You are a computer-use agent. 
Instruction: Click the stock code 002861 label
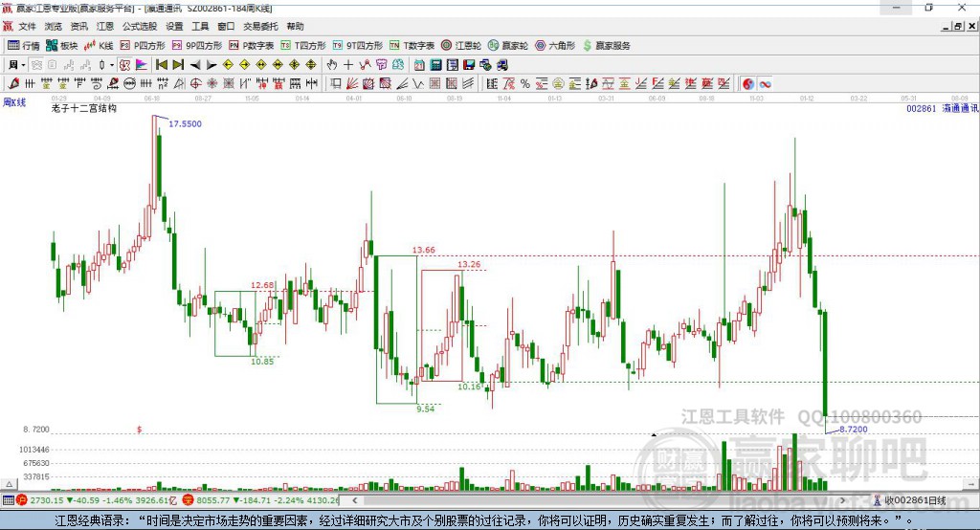click(x=922, y=108)
